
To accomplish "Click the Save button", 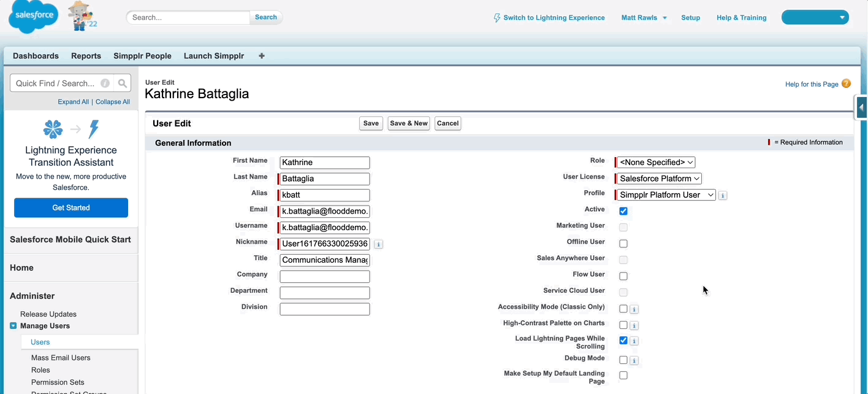I will pyautogui.click(x=371, y=123).
